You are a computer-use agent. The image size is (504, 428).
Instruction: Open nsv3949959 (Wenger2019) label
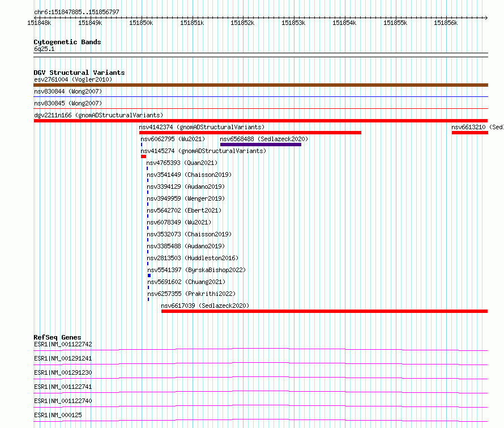click(186, 198)
